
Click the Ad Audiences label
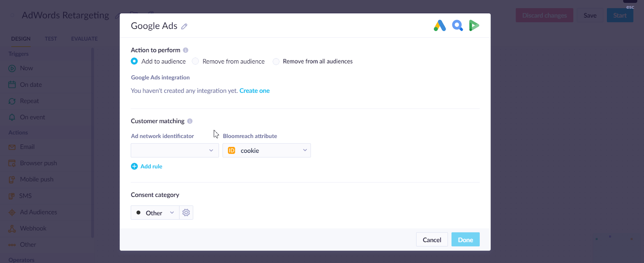(x=39, y=212)
